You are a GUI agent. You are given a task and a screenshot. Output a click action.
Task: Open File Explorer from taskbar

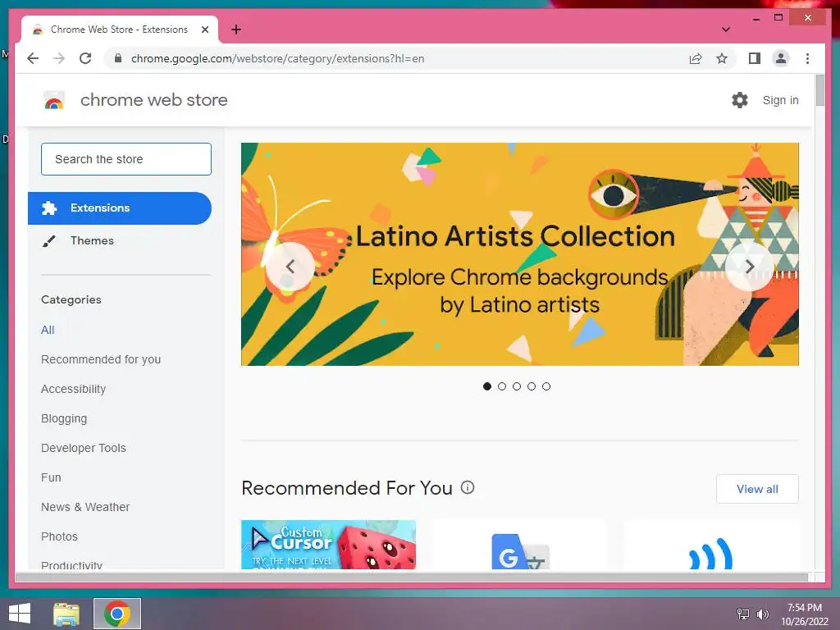click(66, 614)
